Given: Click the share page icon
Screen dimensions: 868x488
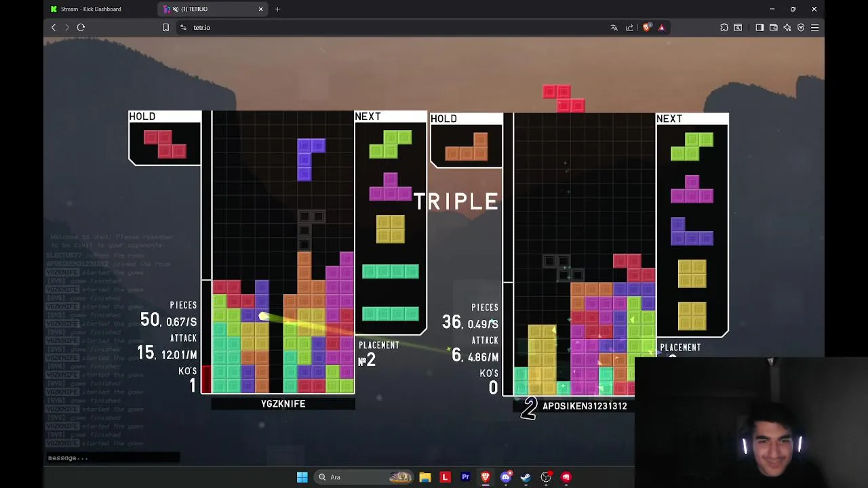Looking at the screenshot, I should 629,27.
